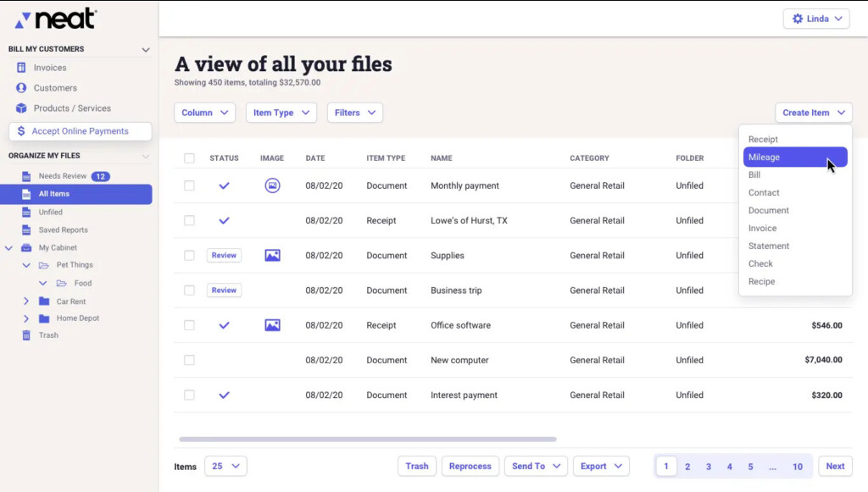
Task: Check the Monthly payment row checkbox
Action: click(189, 185)
